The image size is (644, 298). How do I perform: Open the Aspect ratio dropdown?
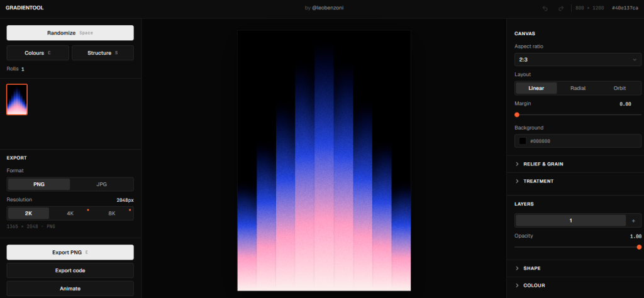(578, 60)
